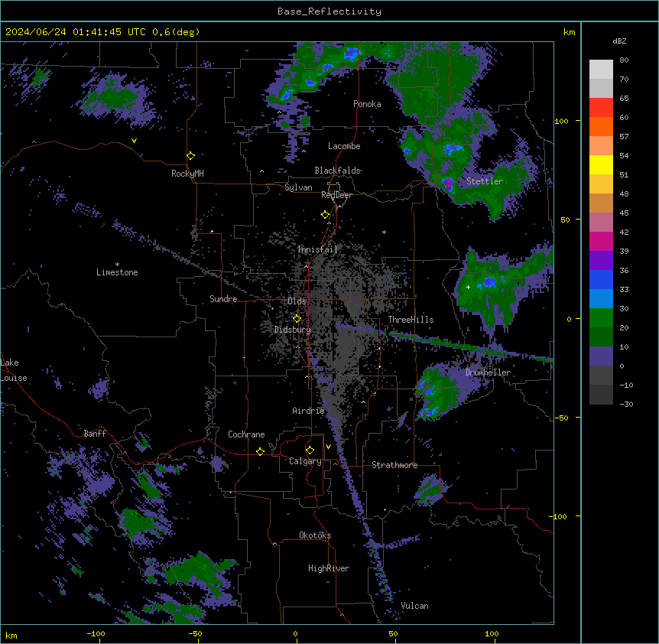This screenshot has height=644, width=659.
Task: Click the RockyMH label
Action: click(x=187, y=174)
